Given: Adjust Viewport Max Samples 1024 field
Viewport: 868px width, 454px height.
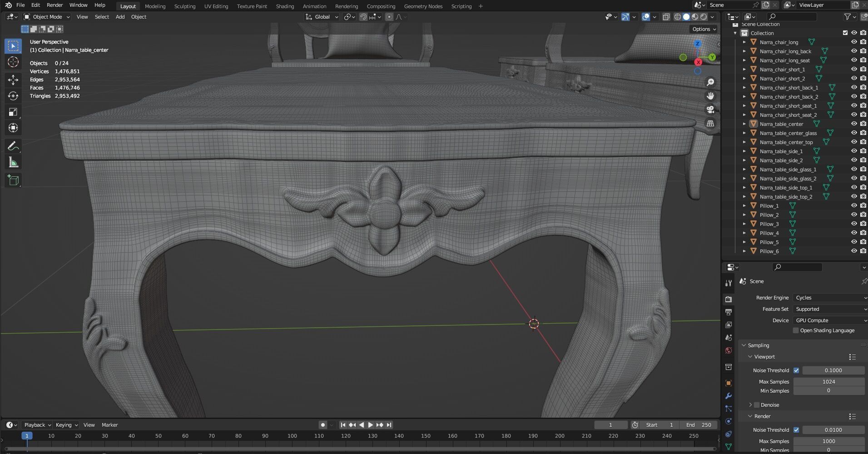Looking at the screenshot, I should pyautogui.click(x=828, y=382).
